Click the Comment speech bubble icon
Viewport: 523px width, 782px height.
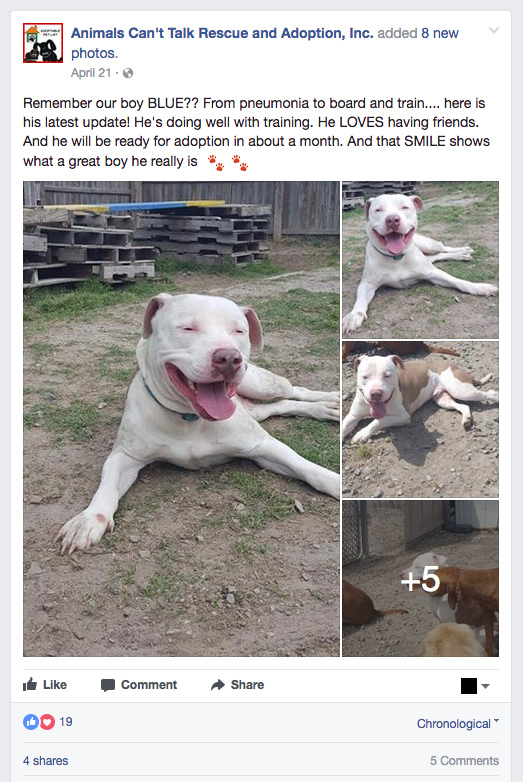coord(108,685)
